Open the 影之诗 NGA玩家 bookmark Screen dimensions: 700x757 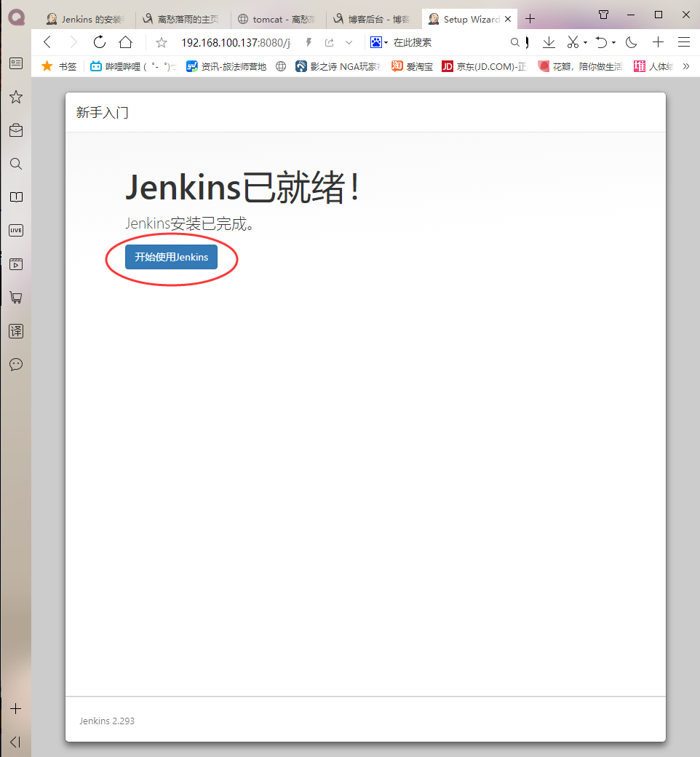(338, 67)
